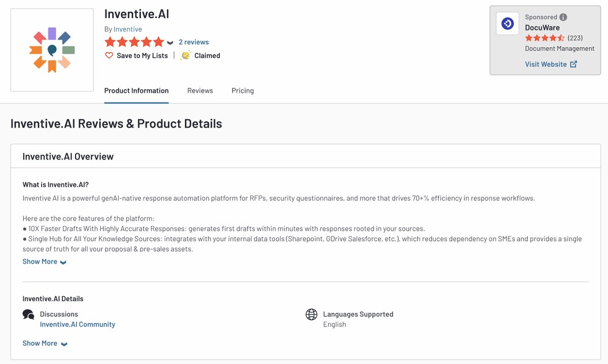Click the Inventive.AI five-star rating
Image resolution: width=608 pixels, height=364 pixels.
pos(134,42)
